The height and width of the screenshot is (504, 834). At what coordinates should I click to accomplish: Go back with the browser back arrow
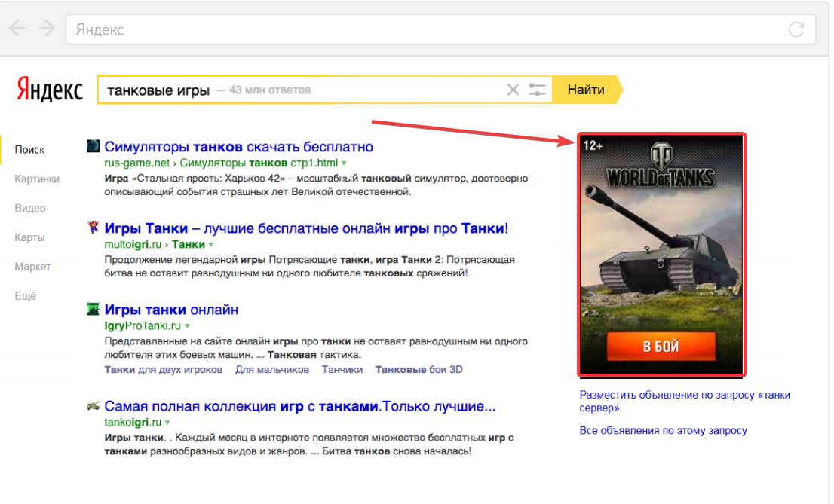(x=17, y=29)
